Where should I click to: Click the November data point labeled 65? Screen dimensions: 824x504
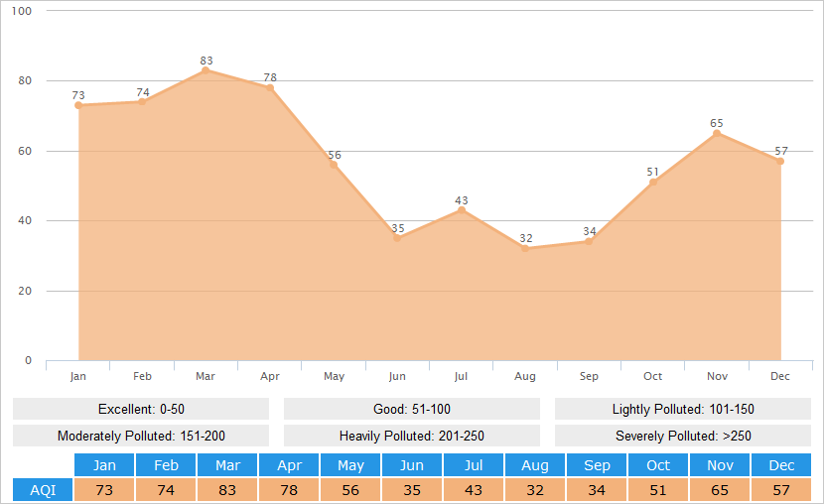click(717, 133)
